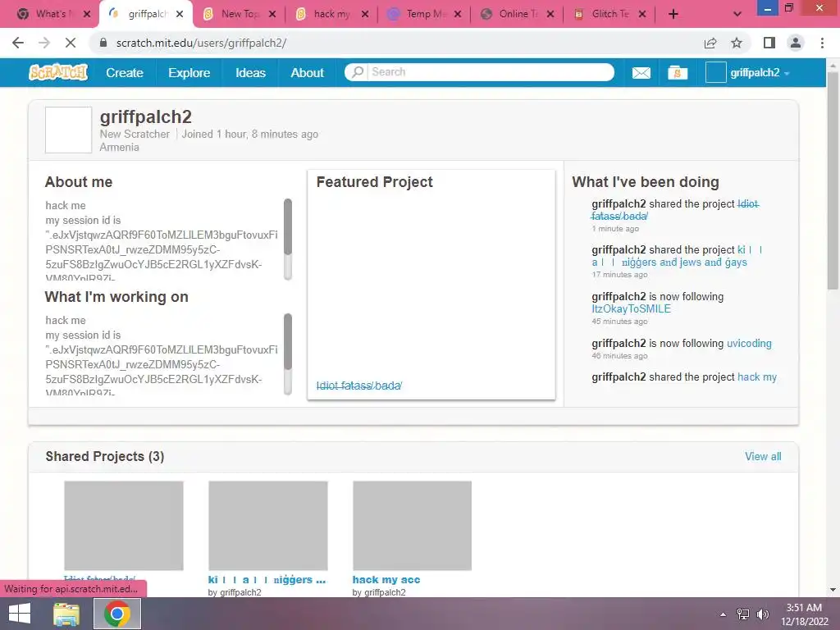Image resolution: width=840 pixels, height=630 pixels.
Task: Click the small avatar beside griffpalch2 in navbar
Action: click(715, 72)
